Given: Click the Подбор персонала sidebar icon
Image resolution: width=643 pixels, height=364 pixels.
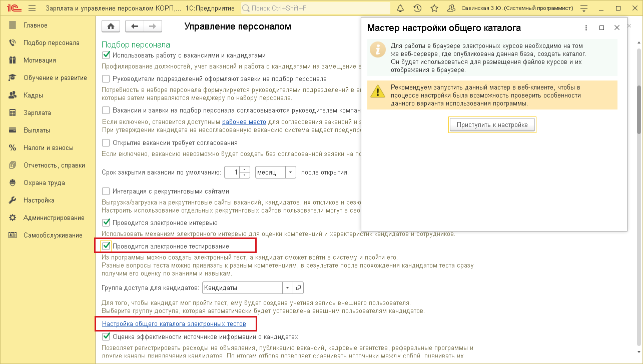Looking at the screenshot, I should [13, 43].
